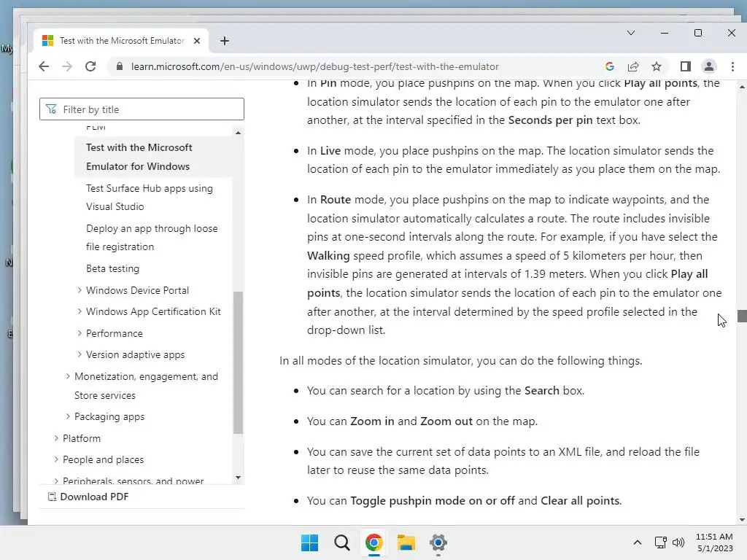Screen dimensions: 747x560
Task: Open the tab search dropdown
Action: 631,33
